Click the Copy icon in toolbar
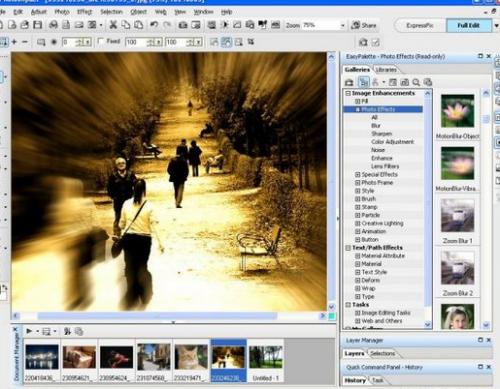Screen dimensions: 500x389 point(126,25)
